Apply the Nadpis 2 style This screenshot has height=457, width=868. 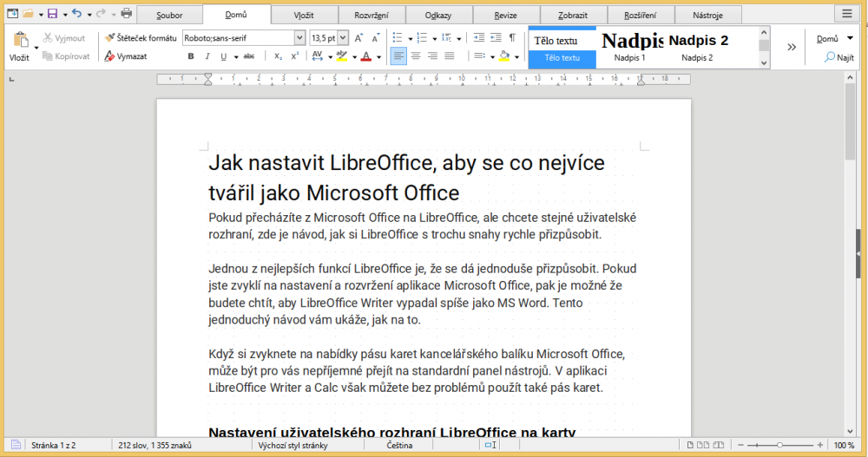pos(698,48)
